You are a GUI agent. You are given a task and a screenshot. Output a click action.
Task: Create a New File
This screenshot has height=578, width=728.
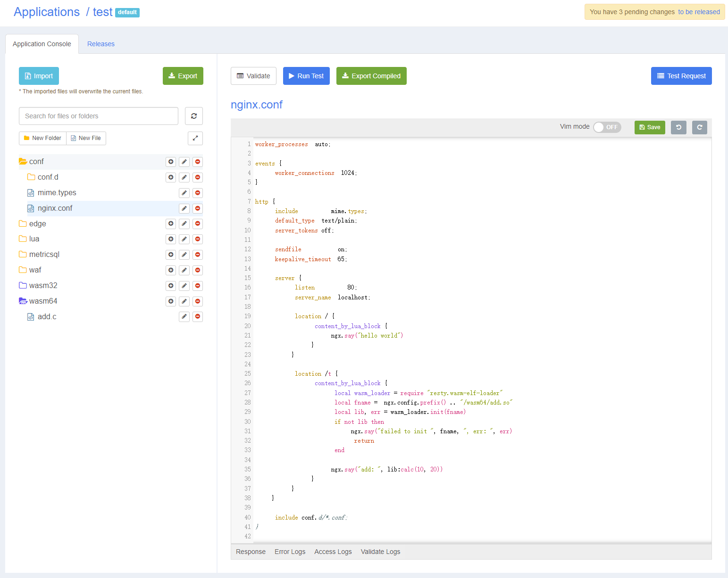point(86,138)
